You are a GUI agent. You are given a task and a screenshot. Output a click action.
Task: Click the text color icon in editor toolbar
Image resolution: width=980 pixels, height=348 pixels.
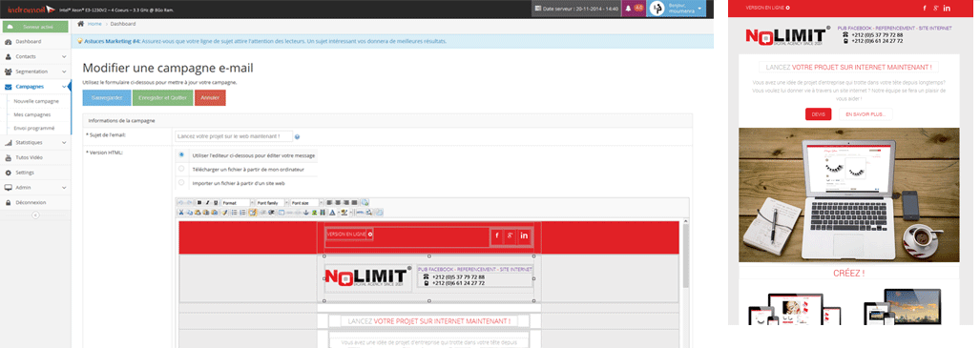[x=331, y=213]
